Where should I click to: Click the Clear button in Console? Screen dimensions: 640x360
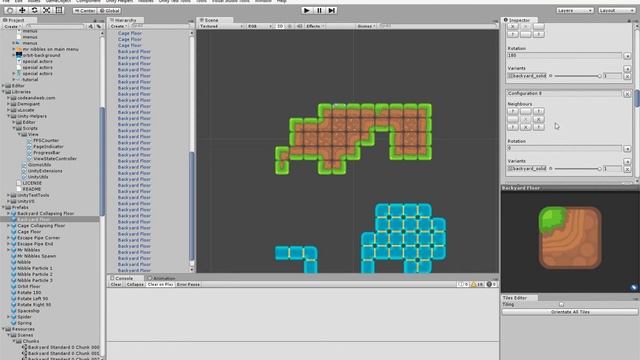[116, 284]
